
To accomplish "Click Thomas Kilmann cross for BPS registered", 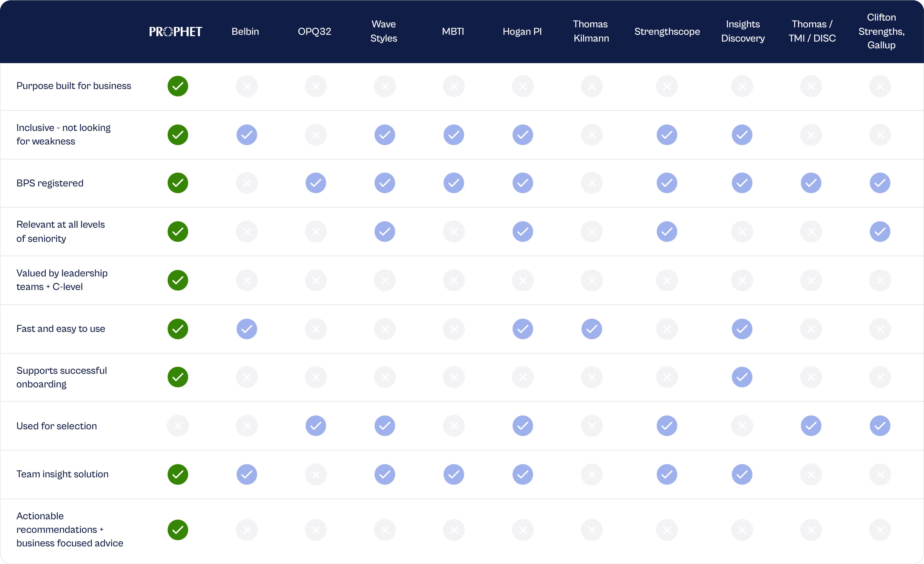I will click(592, 183).
